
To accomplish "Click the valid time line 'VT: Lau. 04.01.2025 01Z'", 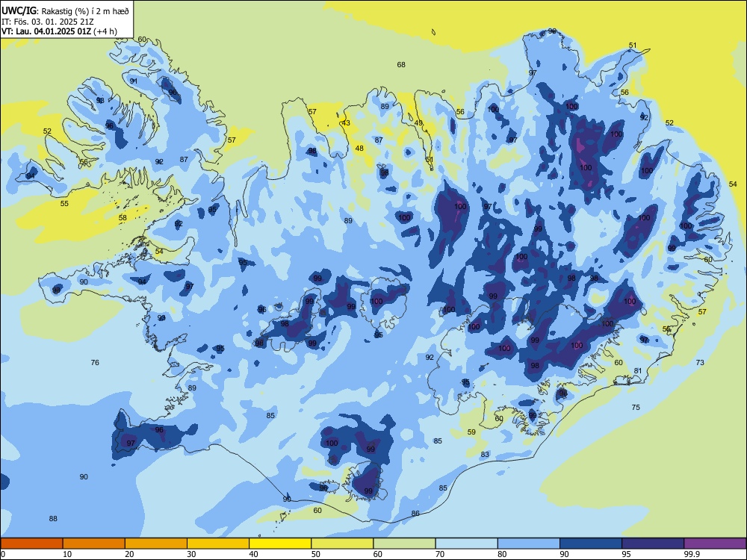I will [x=46, y=31].
